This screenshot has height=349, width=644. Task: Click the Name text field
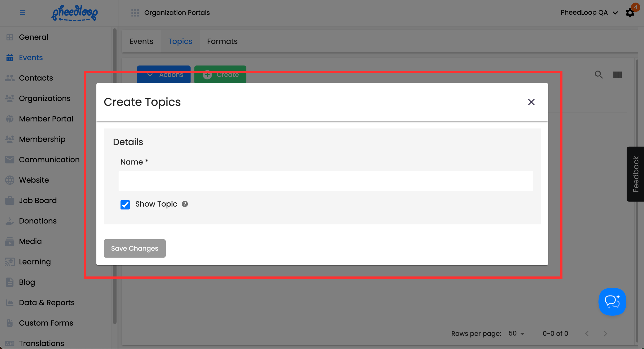coord(325,181)
